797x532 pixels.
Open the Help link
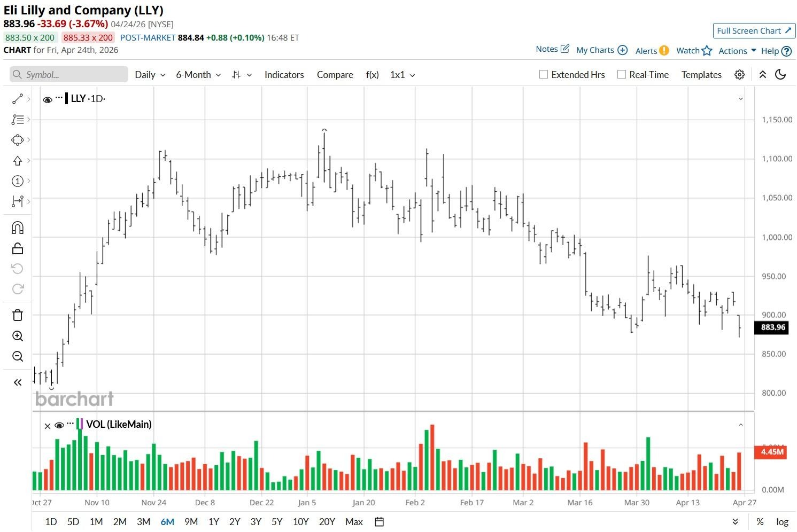(776, 51)
